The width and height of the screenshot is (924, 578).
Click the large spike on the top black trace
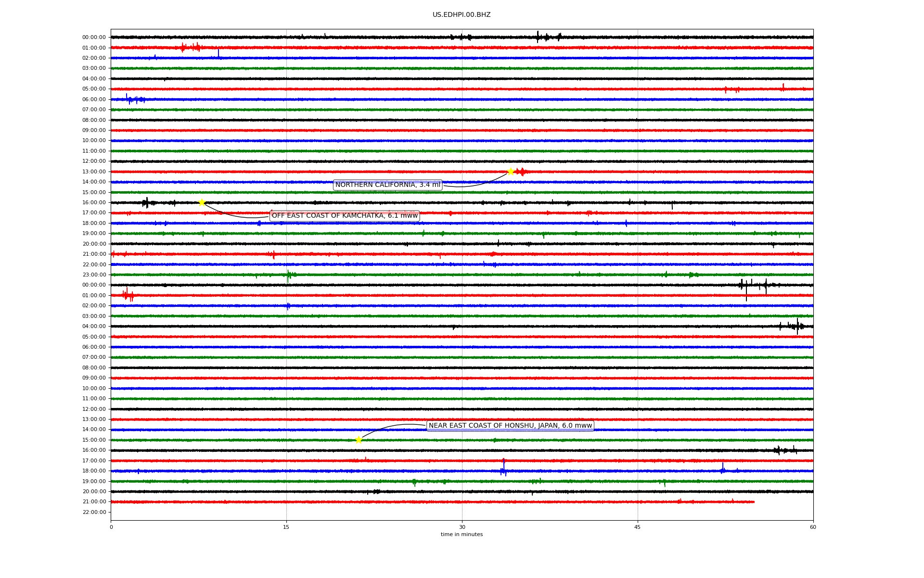538,37
